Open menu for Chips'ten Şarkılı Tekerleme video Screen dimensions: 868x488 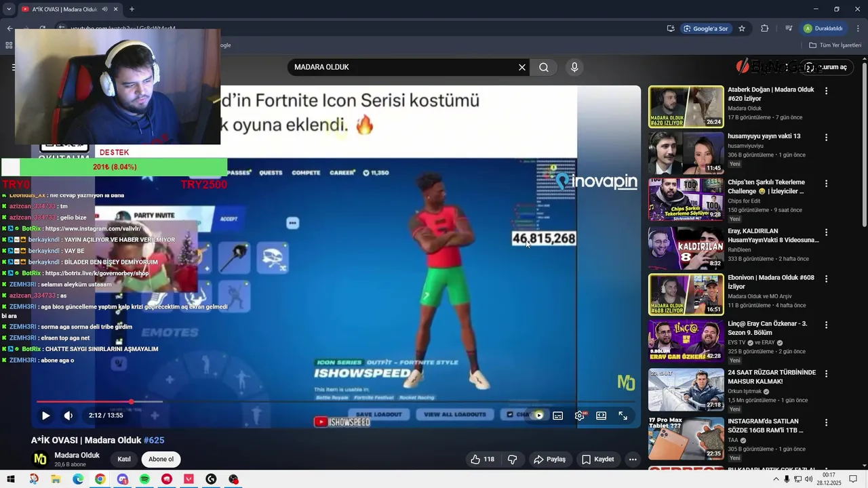pos(826,184)
